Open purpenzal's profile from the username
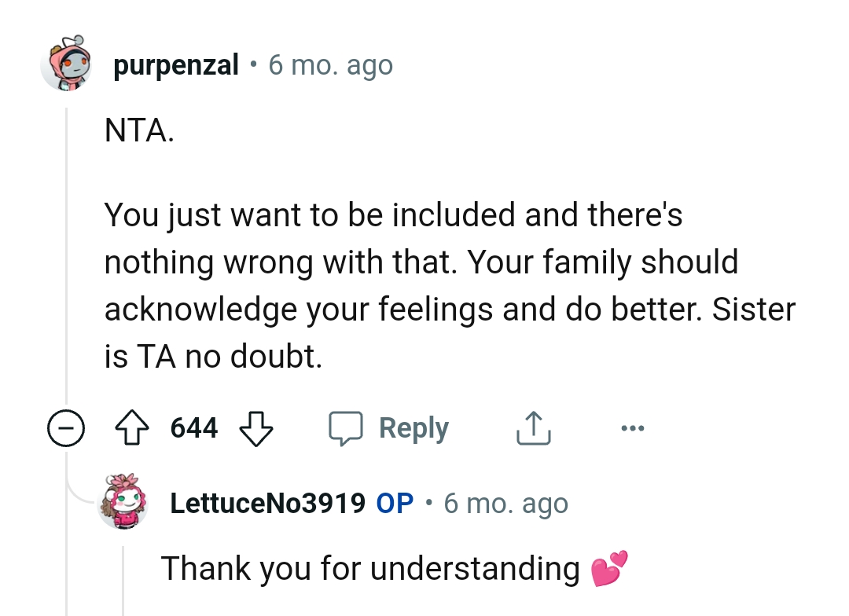849x616 pixels. point(176,64)
